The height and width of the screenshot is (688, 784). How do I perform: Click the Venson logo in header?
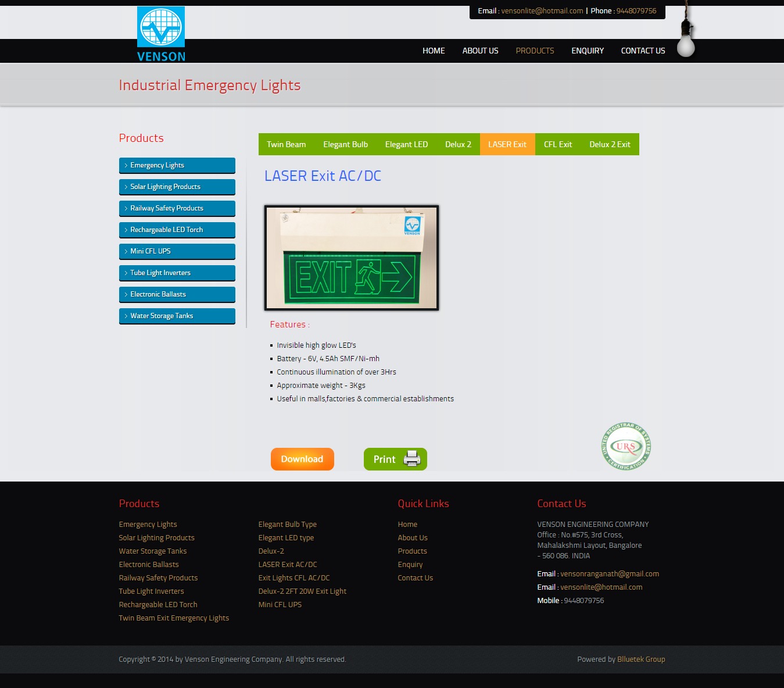[161, 34]
